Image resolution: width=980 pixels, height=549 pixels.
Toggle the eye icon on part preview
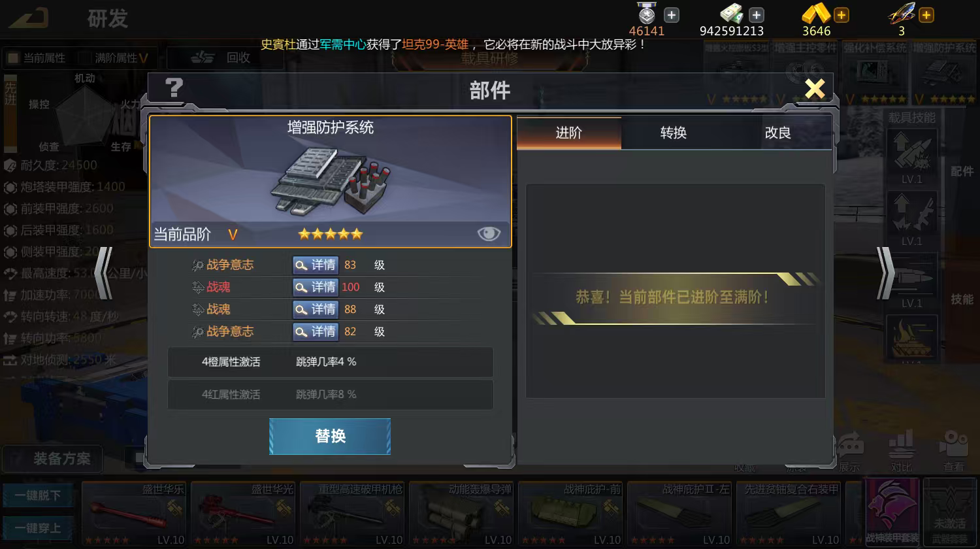pyautogui.click(x=489, y=233)
